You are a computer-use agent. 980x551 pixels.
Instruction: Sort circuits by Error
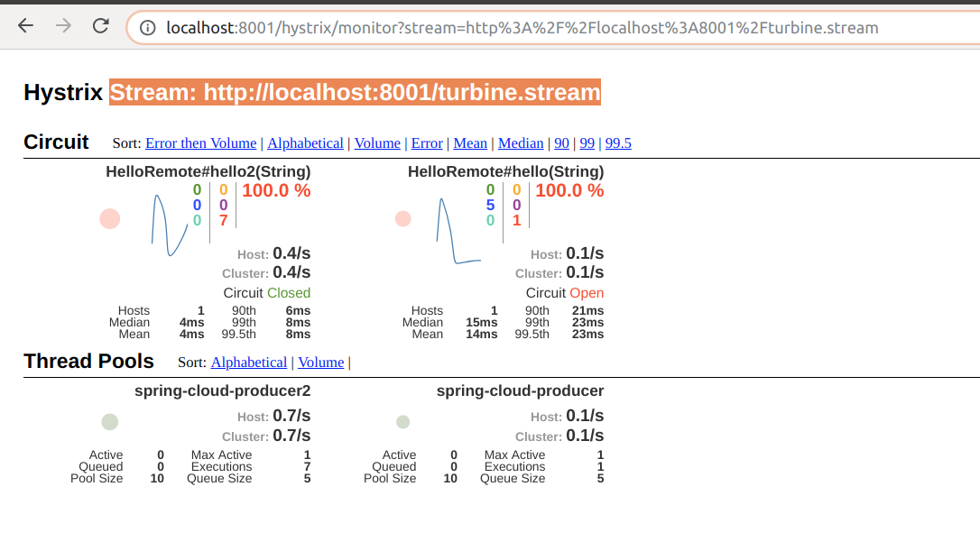click(427, 143)
